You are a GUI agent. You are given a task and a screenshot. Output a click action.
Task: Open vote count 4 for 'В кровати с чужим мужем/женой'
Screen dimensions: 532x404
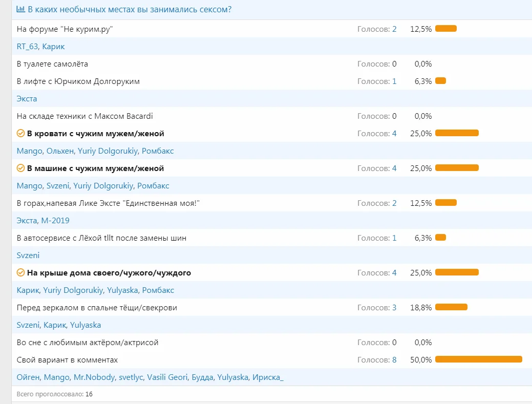394,134
